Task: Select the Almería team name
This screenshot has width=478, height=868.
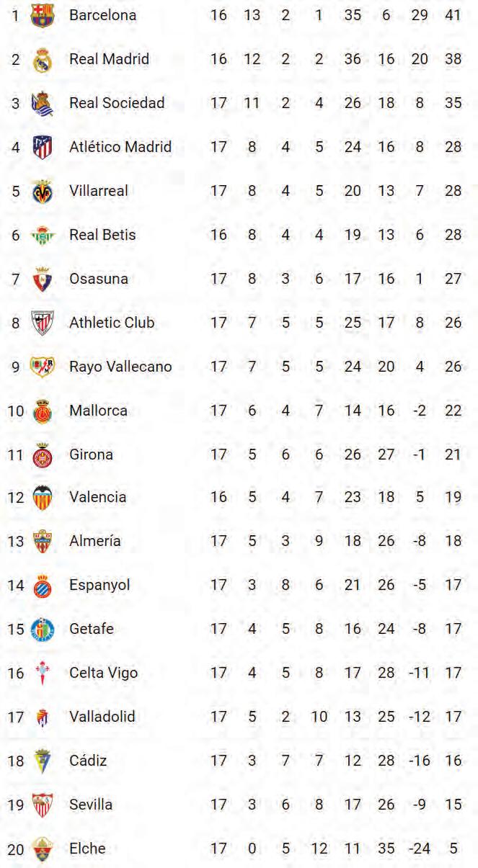Action: pyautogui.click(x=94, y=541)
